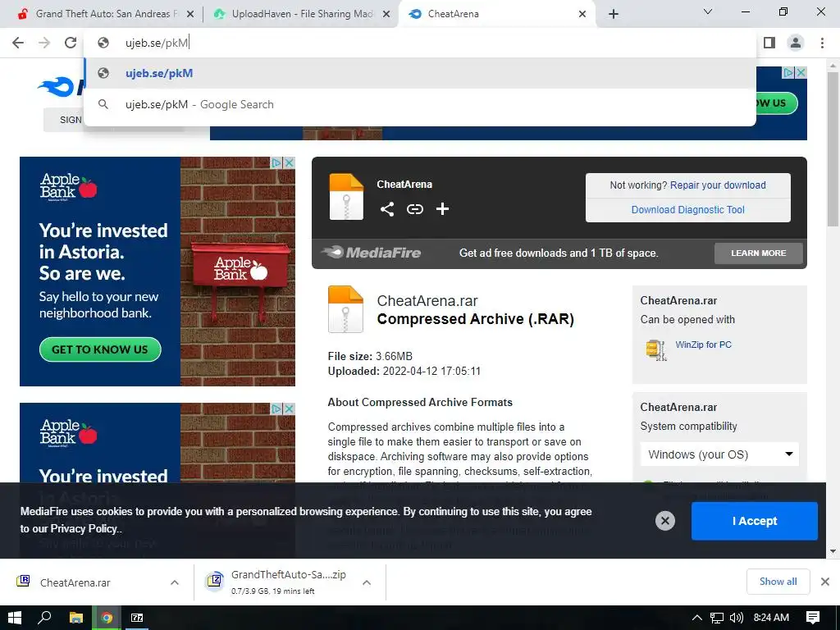Image resolution: width=840 pixels, height=630 pixels.
Task: Click the File size 3.66MB text
Action: (x=370, y=356)
